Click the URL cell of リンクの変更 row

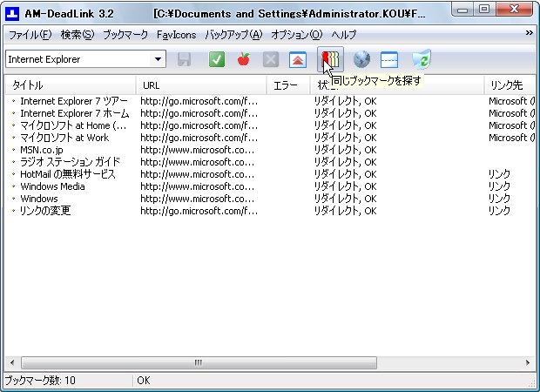pyautogui.click(x=199, y=211)
